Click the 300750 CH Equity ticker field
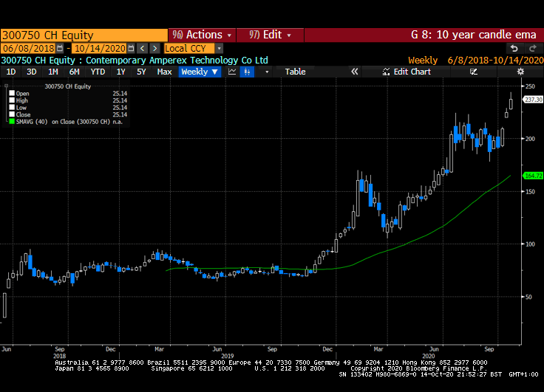 pos(84,35)
